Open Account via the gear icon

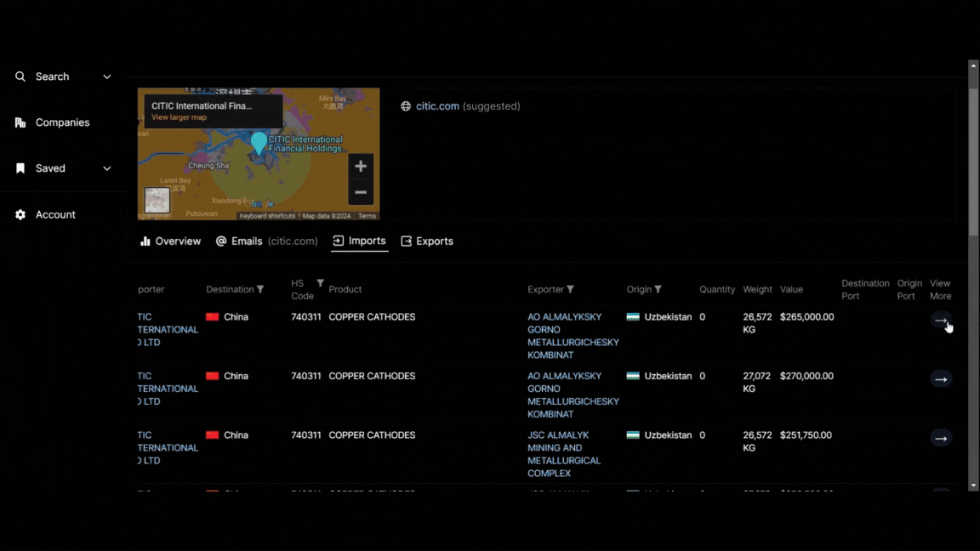(x=20, y=215)
